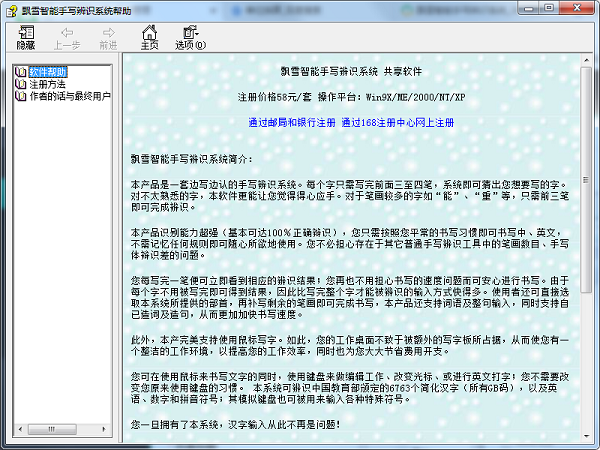Open the 注册方法 help topic
This screenshot has width=600, height=450.
tap(47, 84)
